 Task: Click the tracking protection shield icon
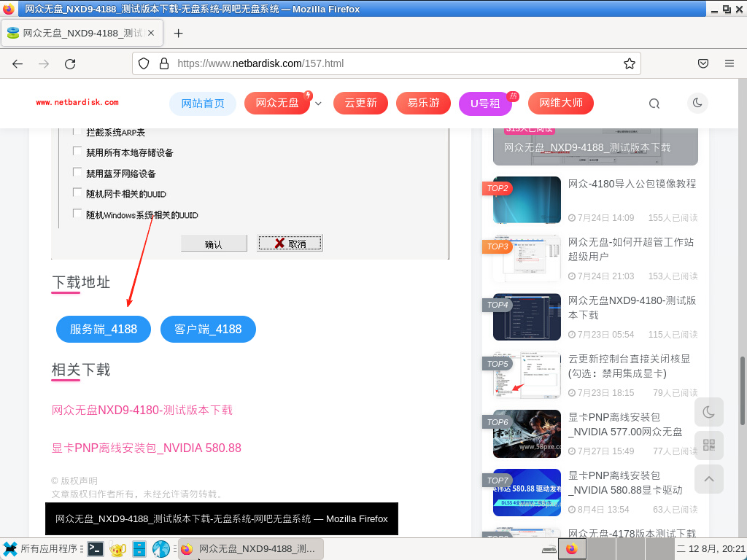[143, 63]
